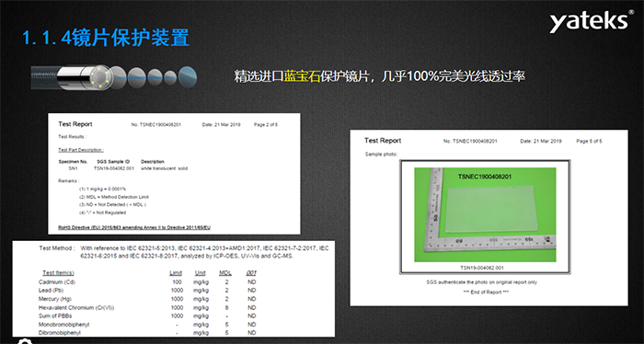644x344 pixels.
Task: Click remark '(3) ND = Not Detected'
Action: [x=112, y=204]
